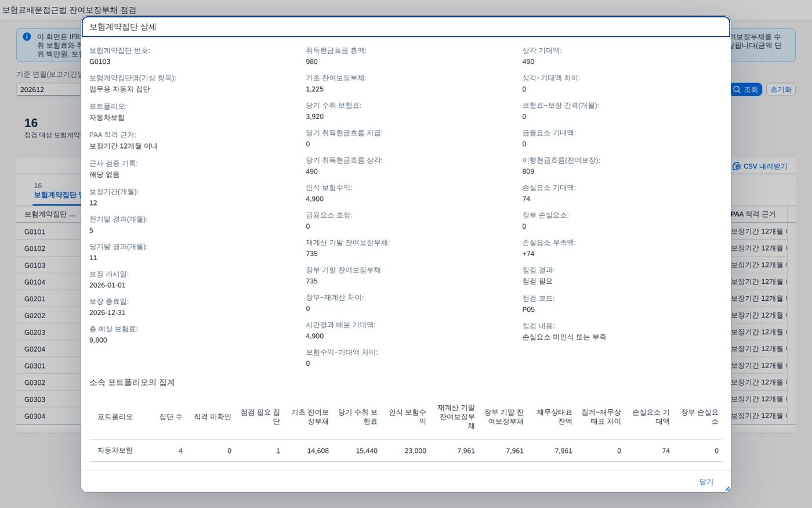Viewport: 812px width, 508px height.
Task: Select row G0201 in the background table
Action: tap(49, 299)
